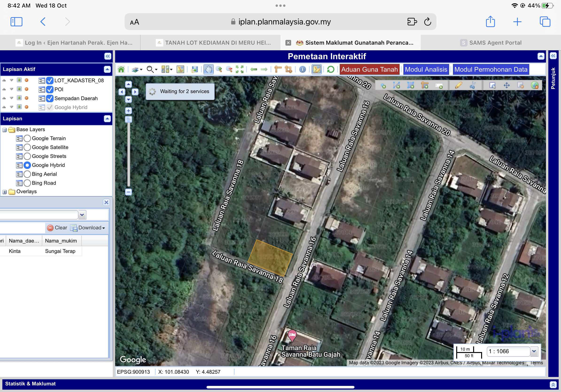Select the Pan hand tool
Screen dimensions: 561x392
pos(208,70)
